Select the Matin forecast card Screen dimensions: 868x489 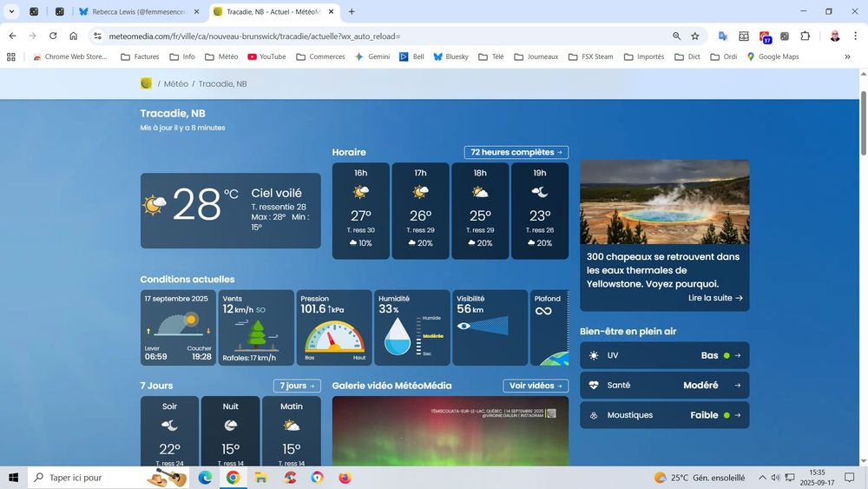(x=291, y=432)
